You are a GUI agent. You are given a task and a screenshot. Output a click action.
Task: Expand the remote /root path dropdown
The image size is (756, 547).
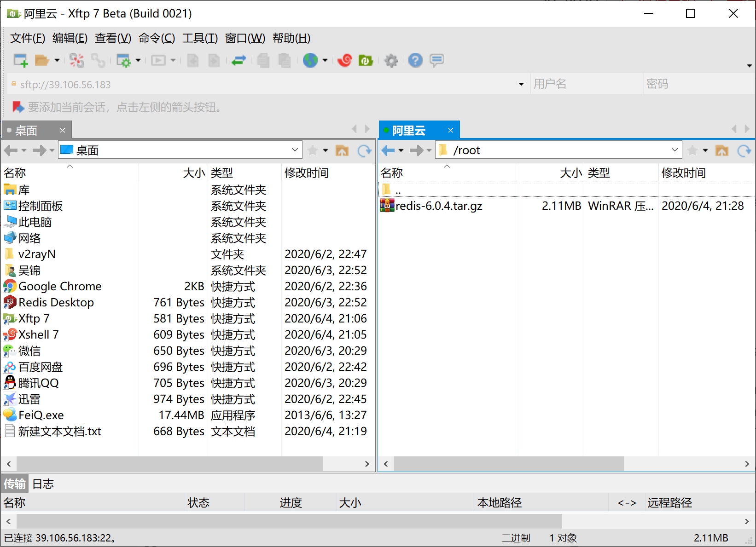[x=675, y=150]
